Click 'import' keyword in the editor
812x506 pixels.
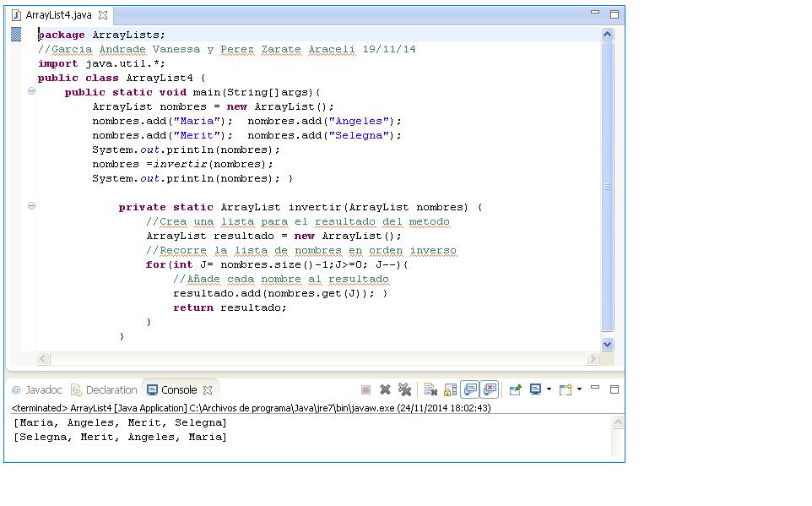(58, 63)
